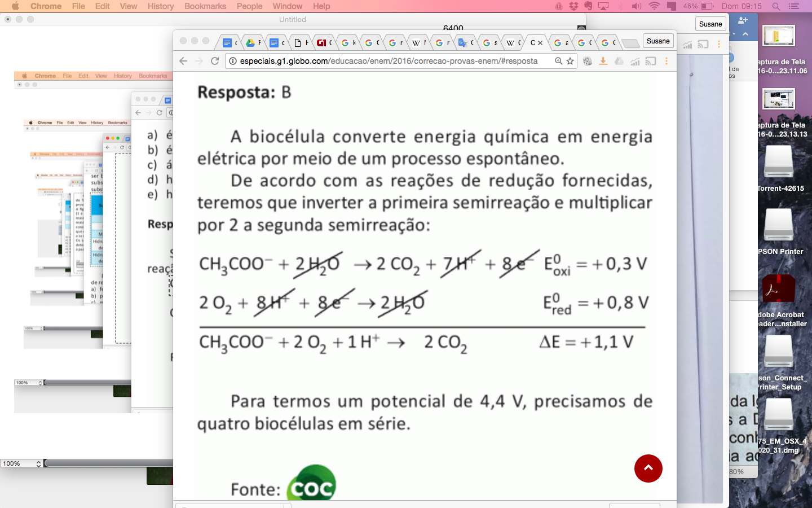This screenshot has height=508, width=812.
Task: Open Spotlight search in menu bar
Action: 776,6
